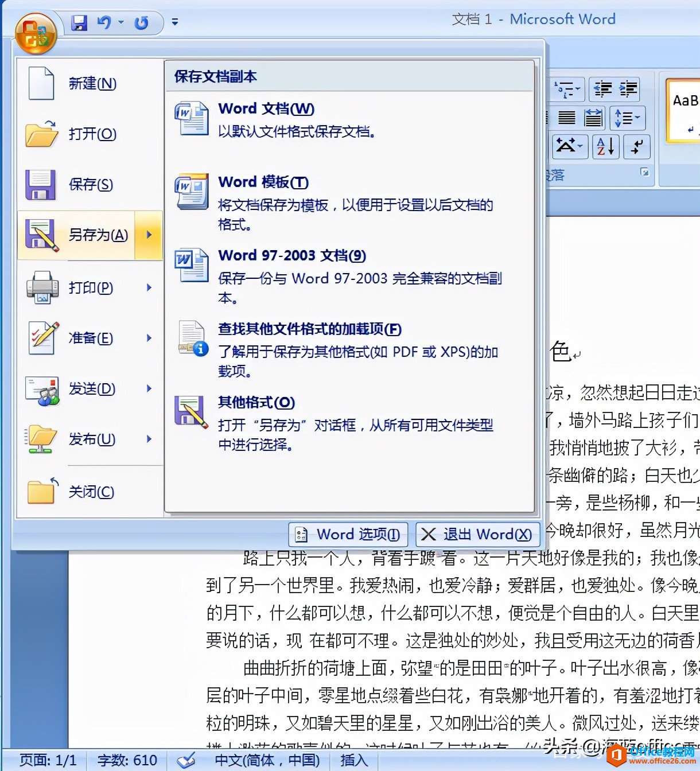This screenshot has height=771, width=700.
Task: Click the Undo arrow in Quick Access Toolbar
Action: [x=104, y=23]
